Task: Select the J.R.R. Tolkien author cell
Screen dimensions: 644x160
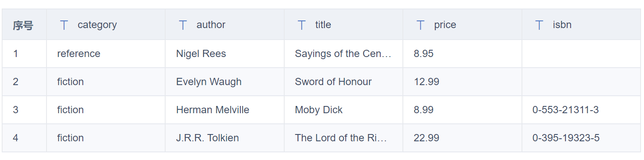Action: (224, 138)
